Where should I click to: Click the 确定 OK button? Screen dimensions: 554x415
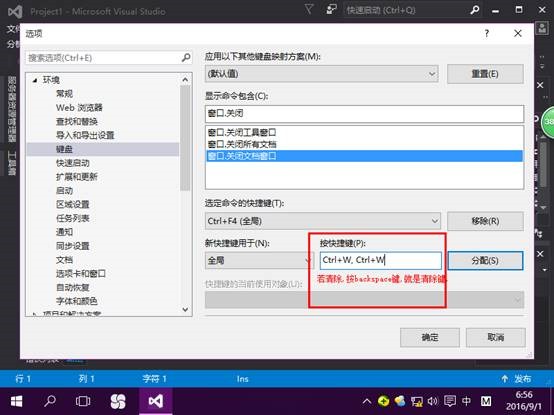tap(430, 337)
